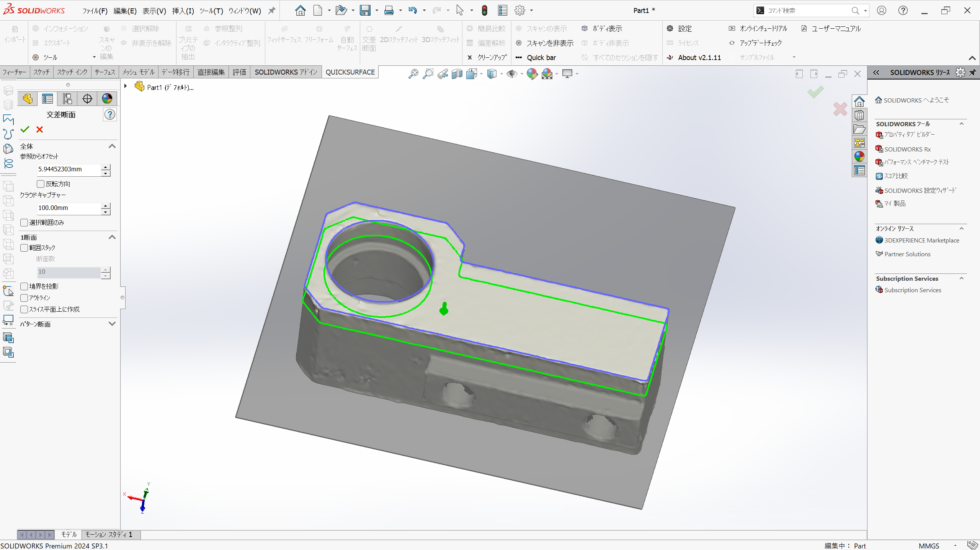Viewport: 980px width, 550px height.
Task: Open the ツール(T) menu
Action: [211, 11]
